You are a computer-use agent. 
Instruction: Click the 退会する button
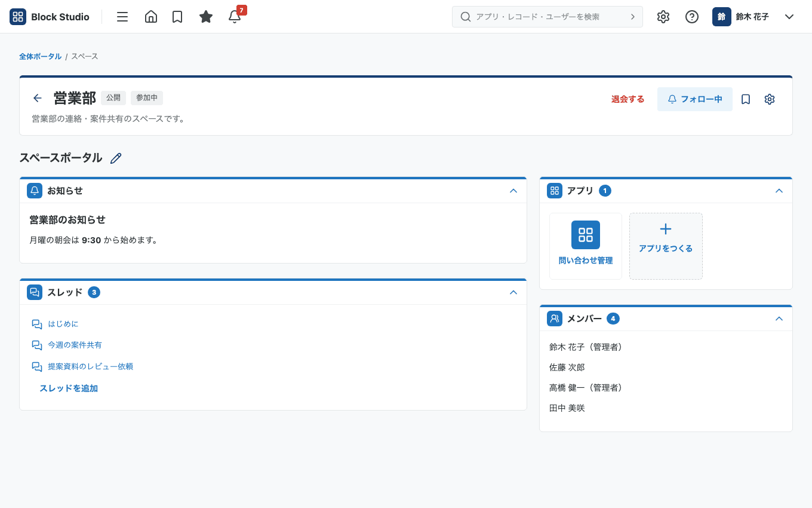[628, 99]
